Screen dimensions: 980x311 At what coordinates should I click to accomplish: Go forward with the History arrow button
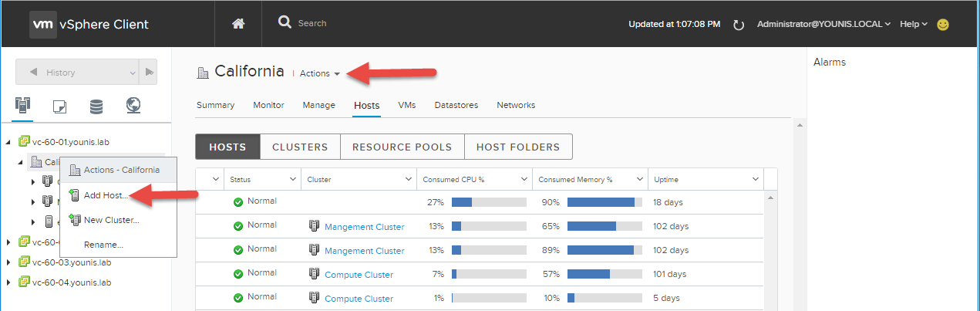click(x=149, y=72)
